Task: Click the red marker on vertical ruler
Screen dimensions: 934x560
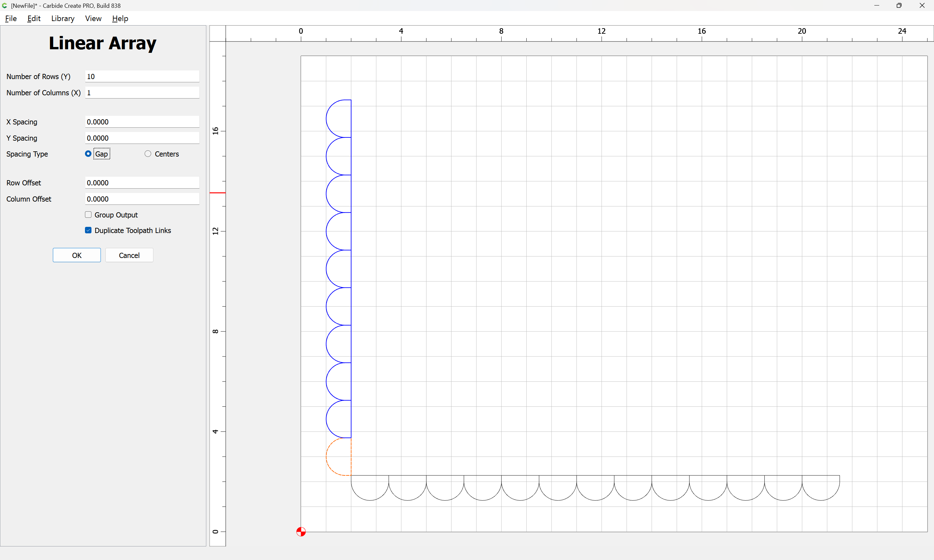Action: pos(218,193)
